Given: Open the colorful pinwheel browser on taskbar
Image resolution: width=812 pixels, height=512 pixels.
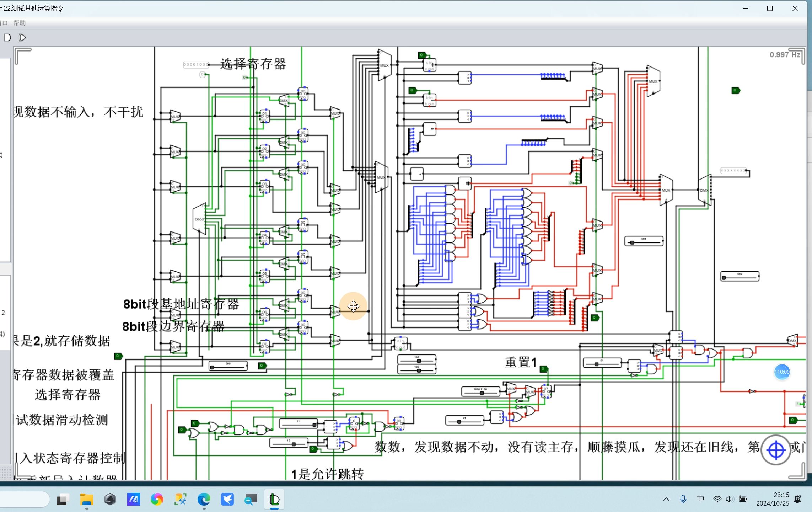Looking at the screenshot, I should [x=157, y=500].
